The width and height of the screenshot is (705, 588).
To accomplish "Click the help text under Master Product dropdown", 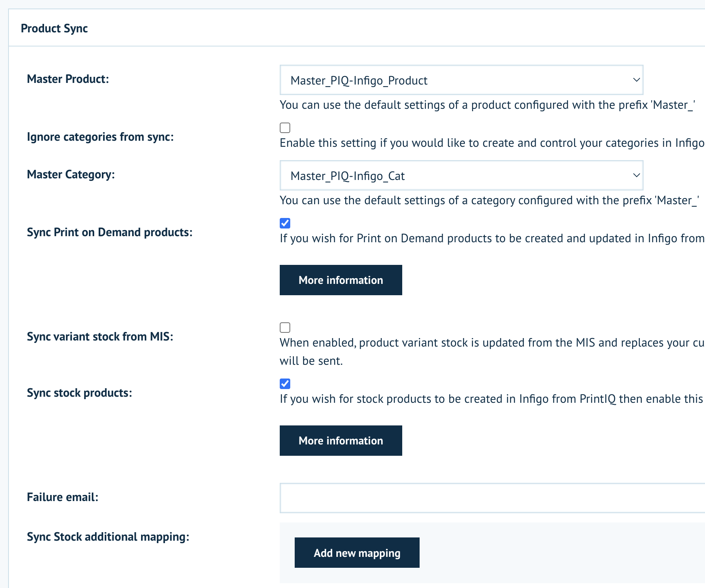I will click(x=487, y=105).
